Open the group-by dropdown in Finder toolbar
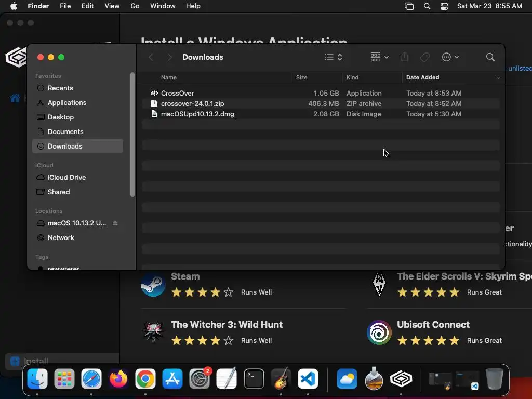This screenshot has width=532, height=399. point(379,57)
